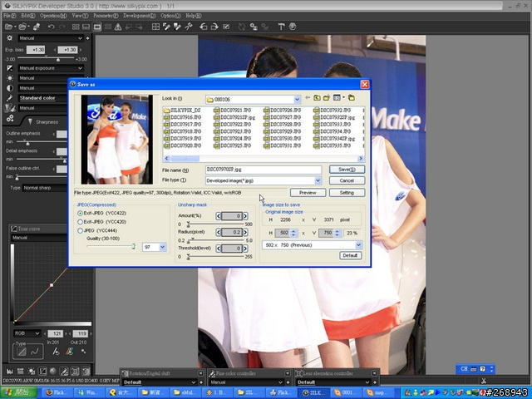Screen dimensions: 532x399
Task: Open view menu icon in Save as dialog
Action: pyautogui.click(x=338, y=98)
